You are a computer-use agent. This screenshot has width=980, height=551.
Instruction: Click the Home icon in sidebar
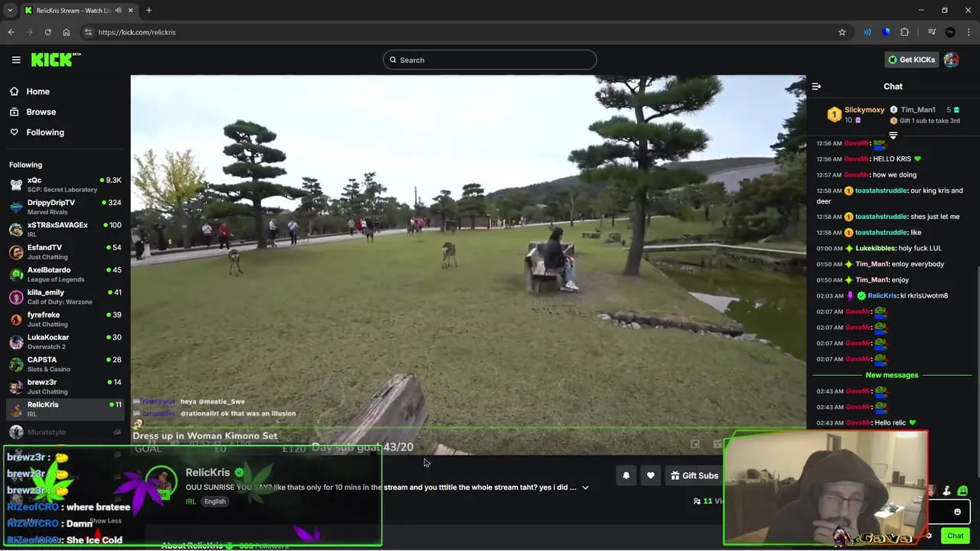[15, 91]
